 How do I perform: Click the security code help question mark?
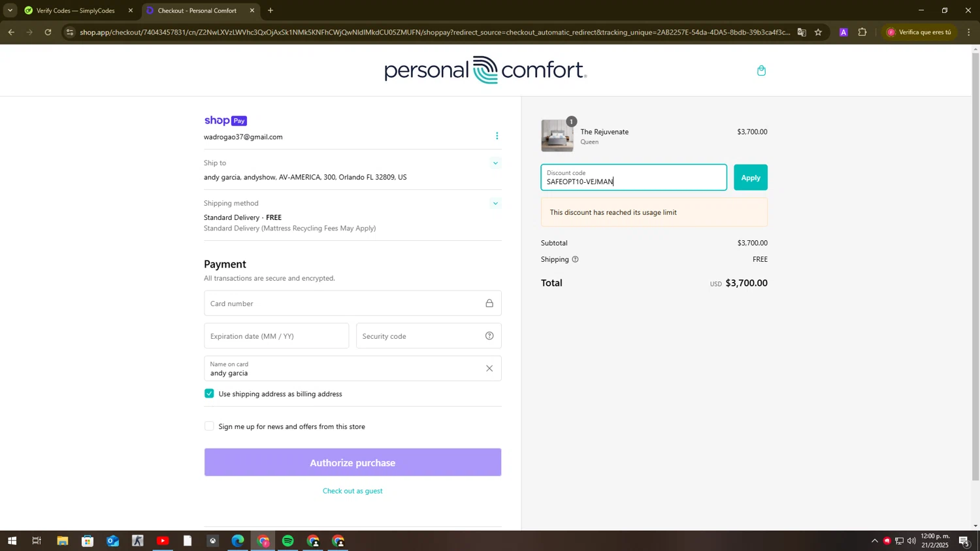pos(489,336)
